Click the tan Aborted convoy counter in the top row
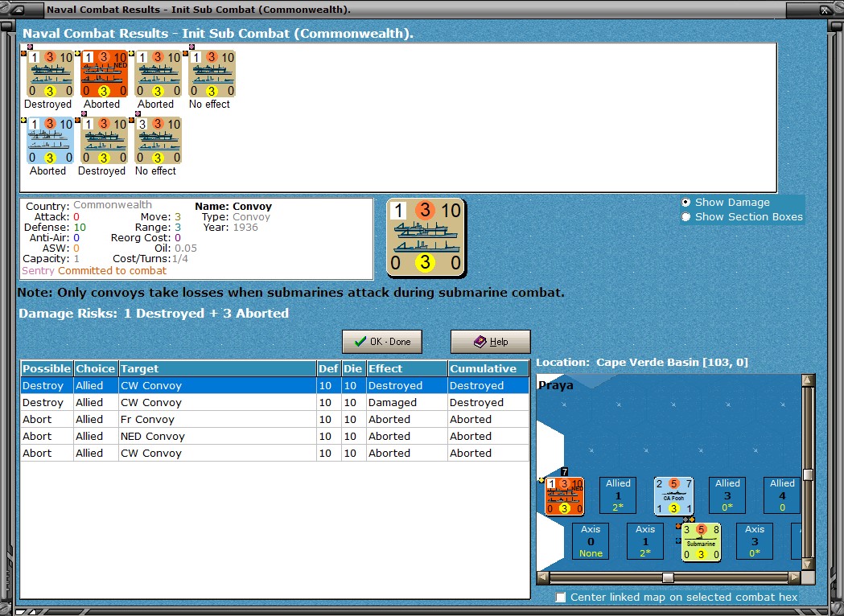 point(158,74)
